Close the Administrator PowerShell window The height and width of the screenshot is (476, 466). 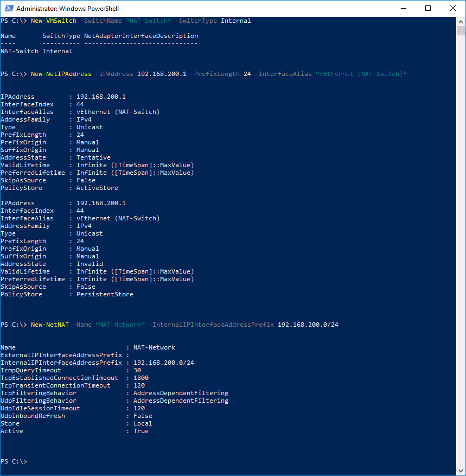click(x=453, y=8)
